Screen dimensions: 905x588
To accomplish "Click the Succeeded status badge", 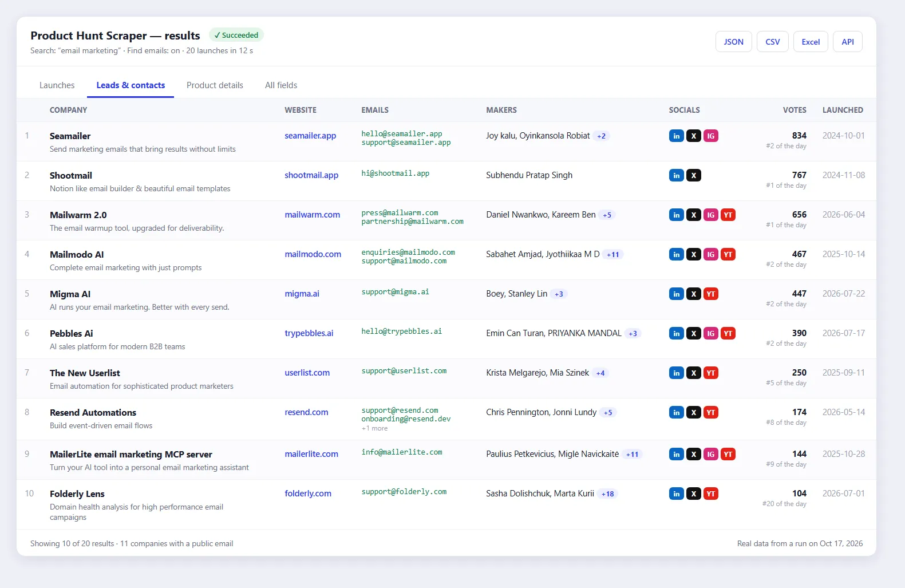I will (236, 35).
